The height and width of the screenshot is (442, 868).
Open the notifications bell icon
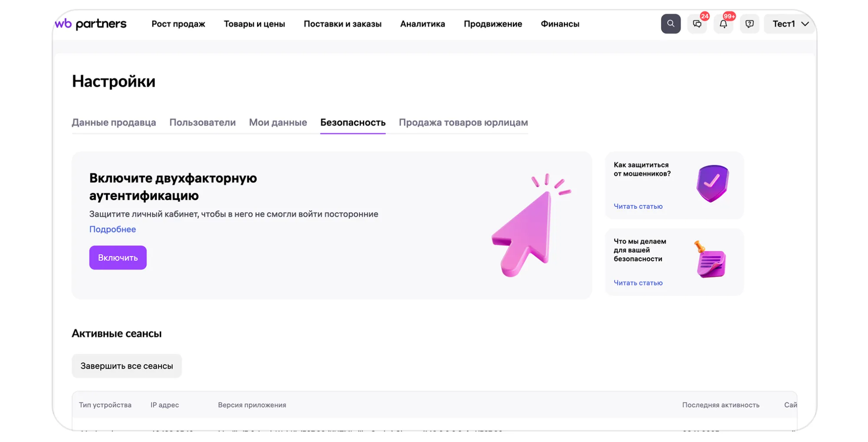(x=723, y=24)
